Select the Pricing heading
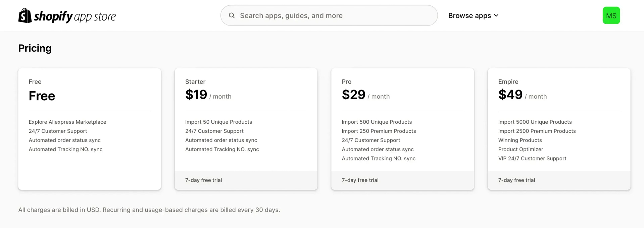The image size is (644, 228). [x=35, y=48]
